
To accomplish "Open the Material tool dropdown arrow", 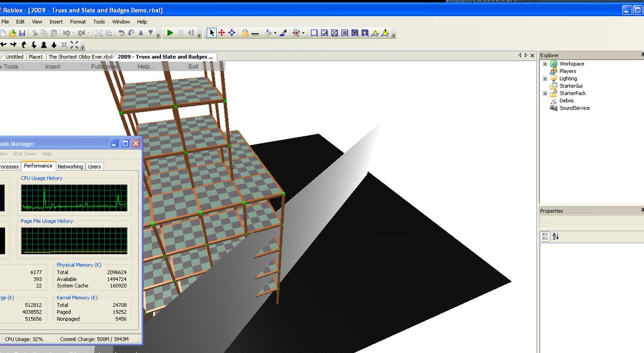I will [303, 33].
